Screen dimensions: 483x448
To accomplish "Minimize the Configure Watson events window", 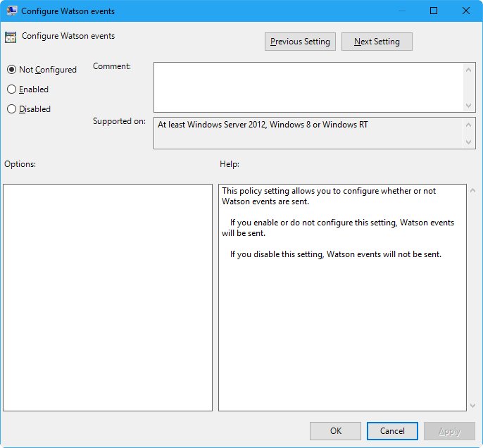I will click(401, 11).
